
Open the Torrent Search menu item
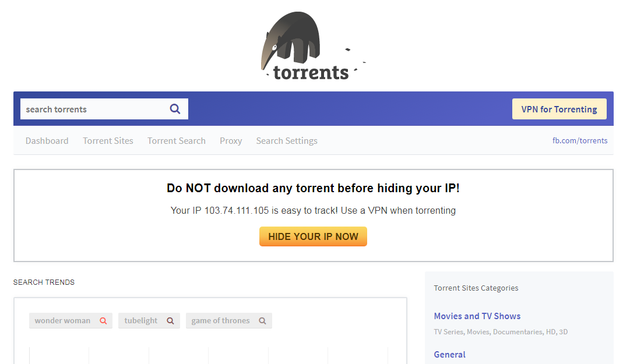pos(177,141)
